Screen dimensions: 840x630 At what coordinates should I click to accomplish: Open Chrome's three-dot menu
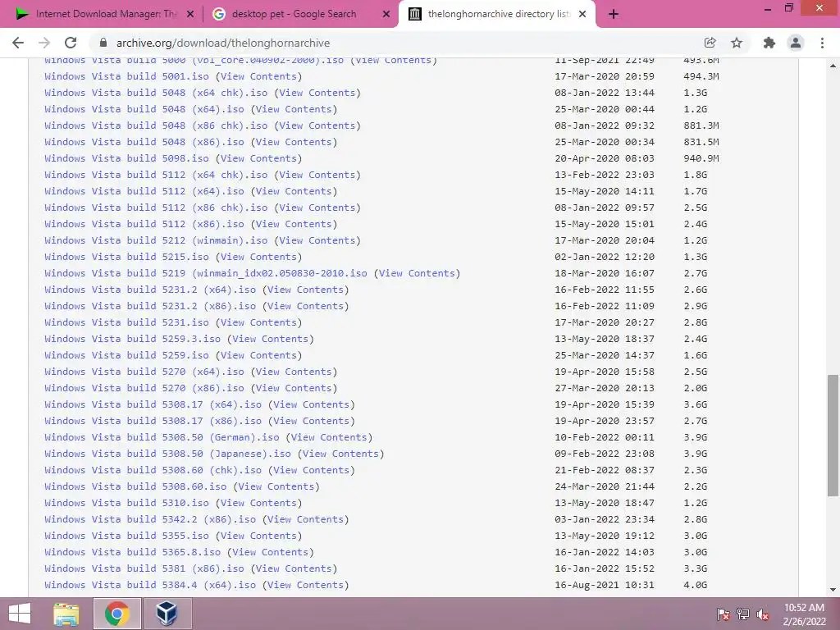[822, 43]
